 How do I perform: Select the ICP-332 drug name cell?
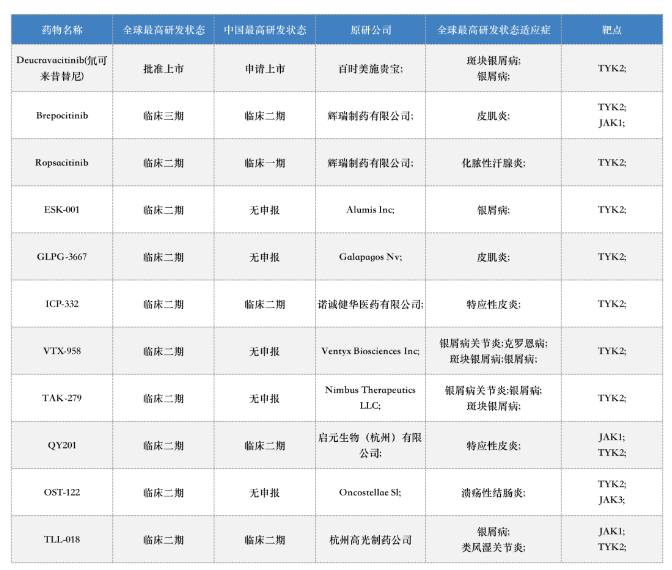pyautogui.click(x=62, y=304)
